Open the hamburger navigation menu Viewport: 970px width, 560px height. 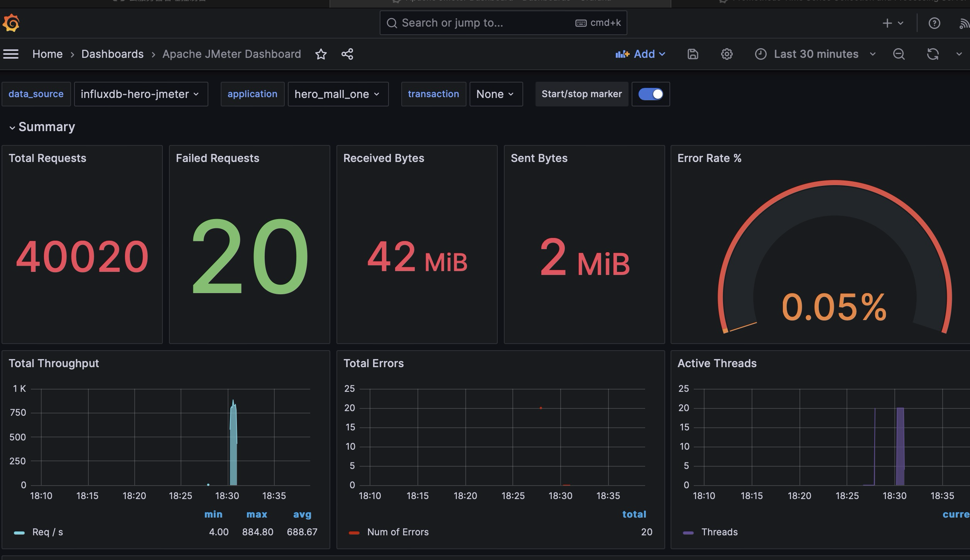click(x=11, y=54)
